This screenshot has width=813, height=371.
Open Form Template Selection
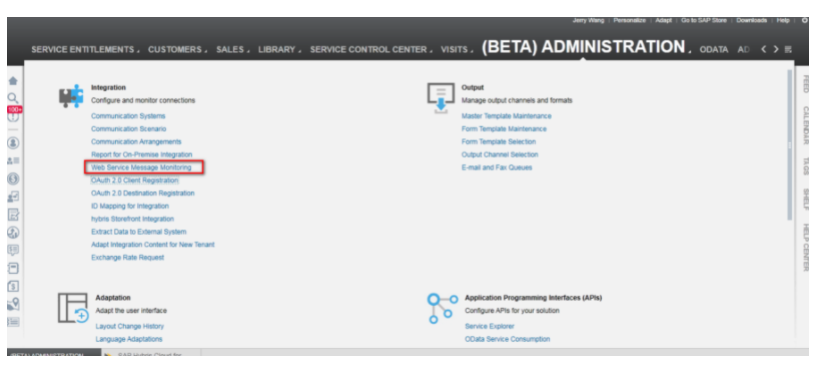[x=499, y=141]
